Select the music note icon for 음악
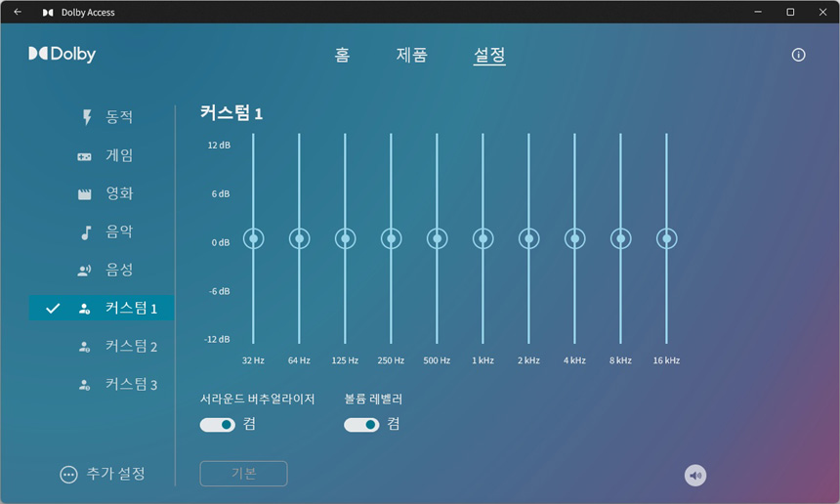 [85, 232]
